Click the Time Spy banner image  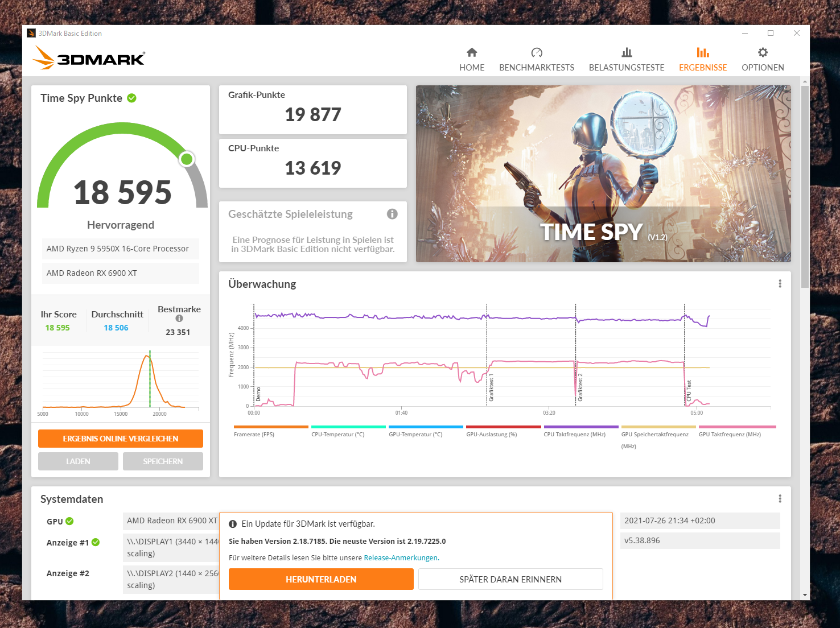click(x=603, y=173)
